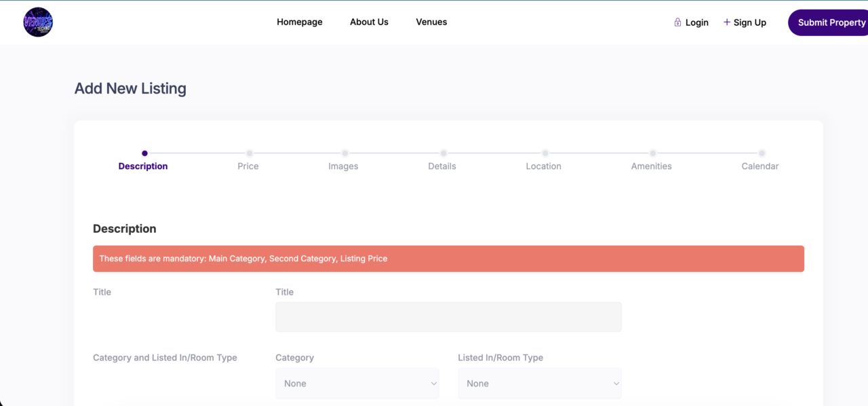Open the Category dropdown
The image size is (868, 406).
point(357,384)
